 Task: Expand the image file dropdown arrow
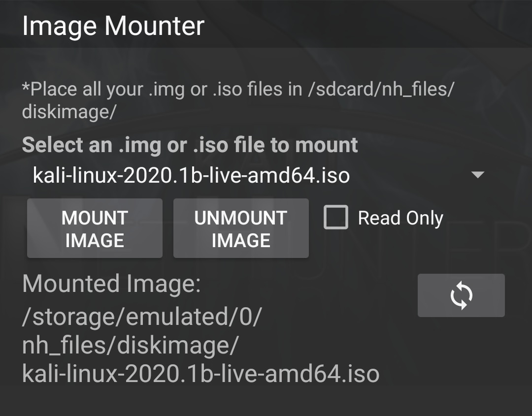(x=477, y=175)
